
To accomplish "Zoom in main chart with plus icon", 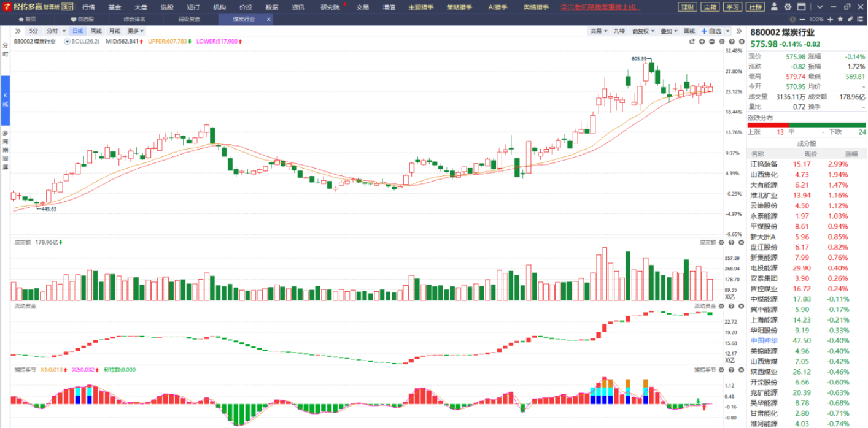I will click(702, 42).
